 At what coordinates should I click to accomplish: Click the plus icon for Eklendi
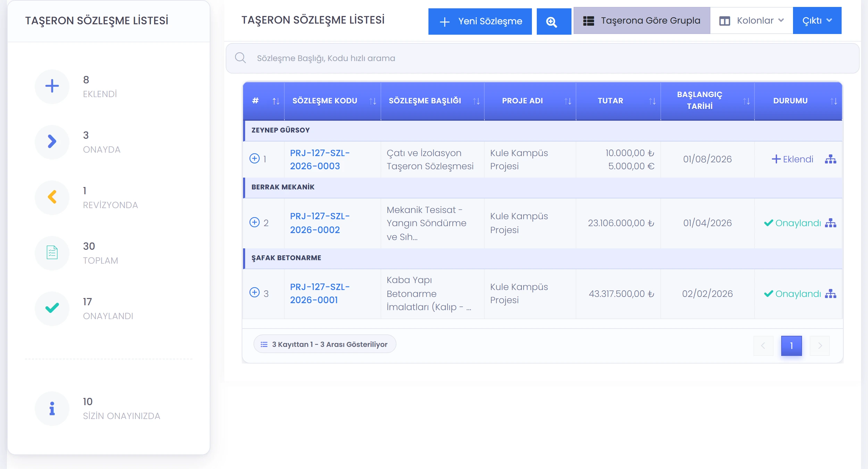[52, 86]
